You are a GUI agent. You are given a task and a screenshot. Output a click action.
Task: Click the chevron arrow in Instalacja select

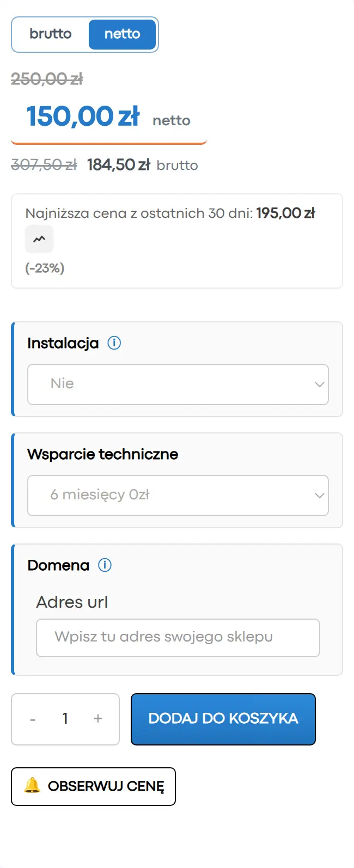[x=319, y=384]
